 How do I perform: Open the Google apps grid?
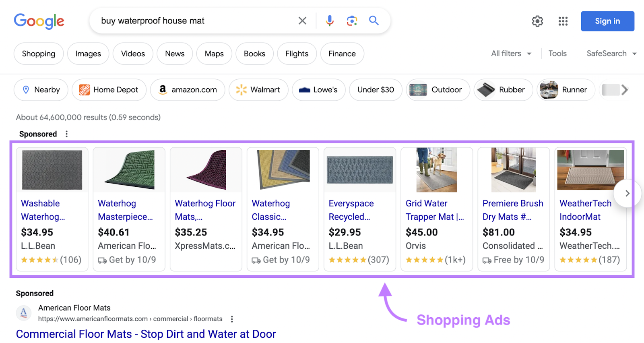563,21
